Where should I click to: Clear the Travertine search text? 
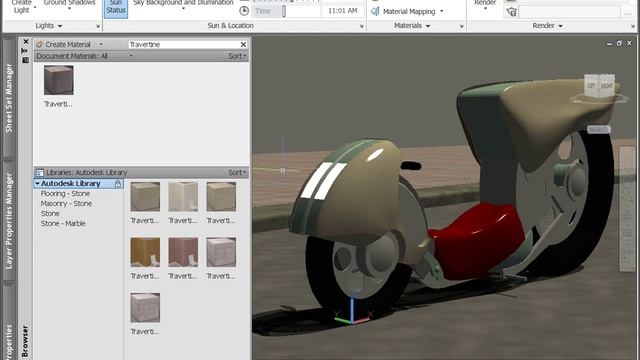[243, 44]
